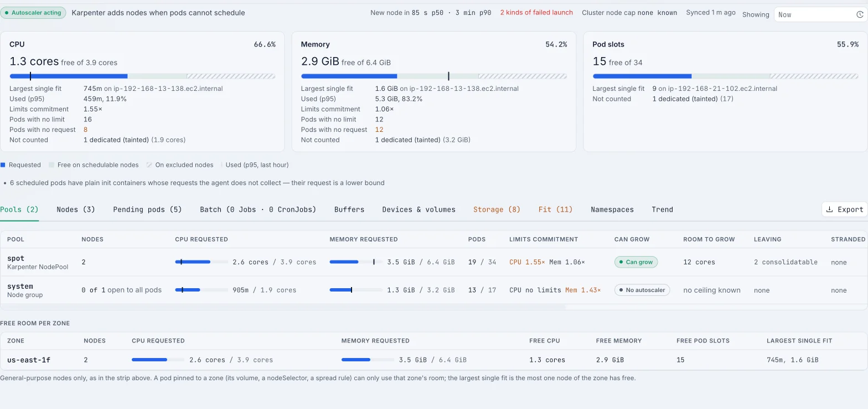Click the ip-192-168-21-102.ec2.internal node name
The height and width of the screenshot is (409, 868).
coord(722,89)
